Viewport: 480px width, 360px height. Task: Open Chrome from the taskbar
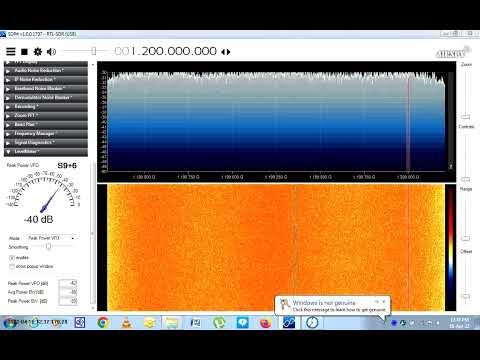(x=103, y=323)
